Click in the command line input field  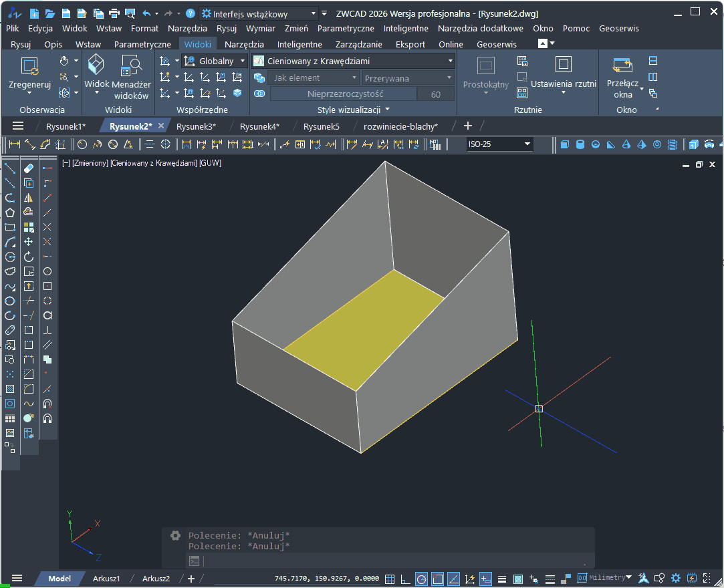coord(392,561)
